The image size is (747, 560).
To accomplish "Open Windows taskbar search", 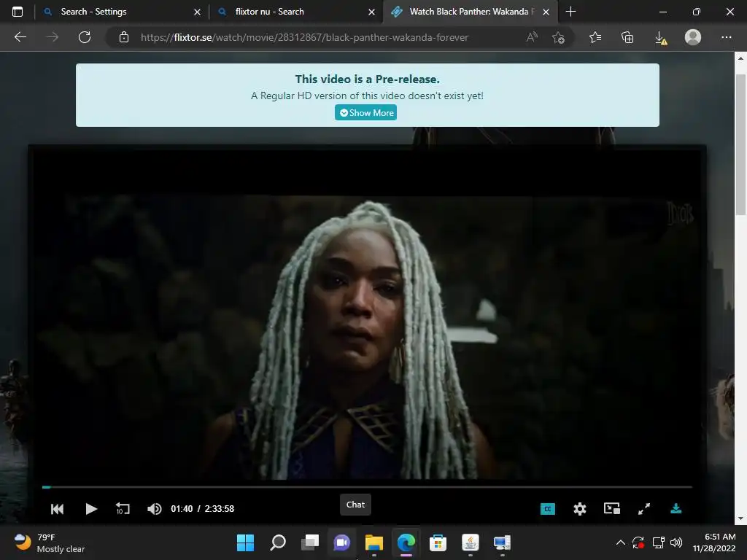I will pyautogui.click(x=278, y=542).
